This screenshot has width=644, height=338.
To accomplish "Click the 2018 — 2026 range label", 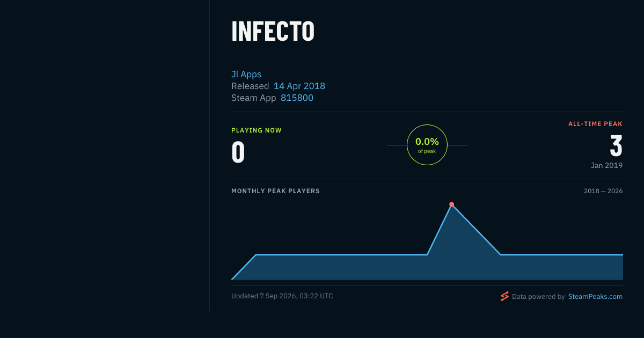I will pos(603,191).
